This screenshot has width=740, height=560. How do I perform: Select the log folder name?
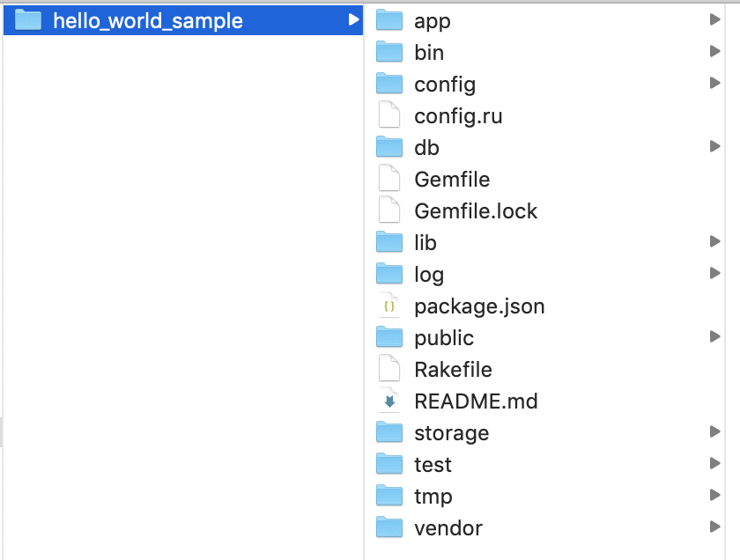[429, 275]
